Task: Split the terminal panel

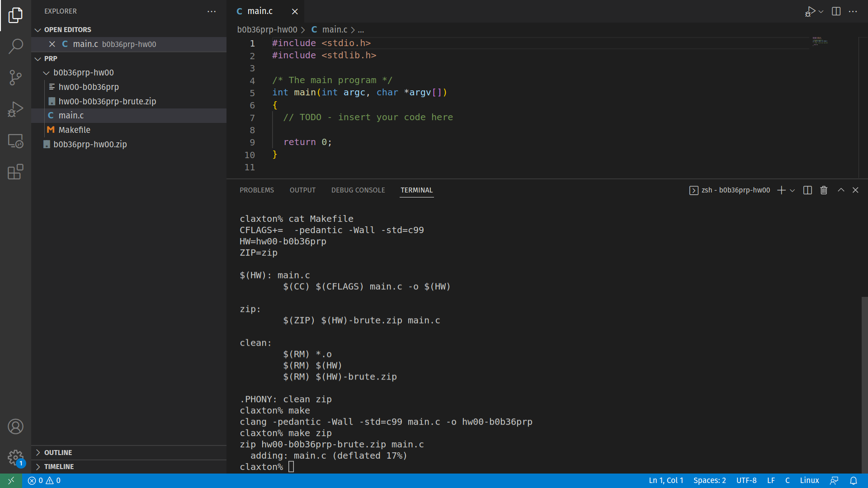Action: coord(807,190)
